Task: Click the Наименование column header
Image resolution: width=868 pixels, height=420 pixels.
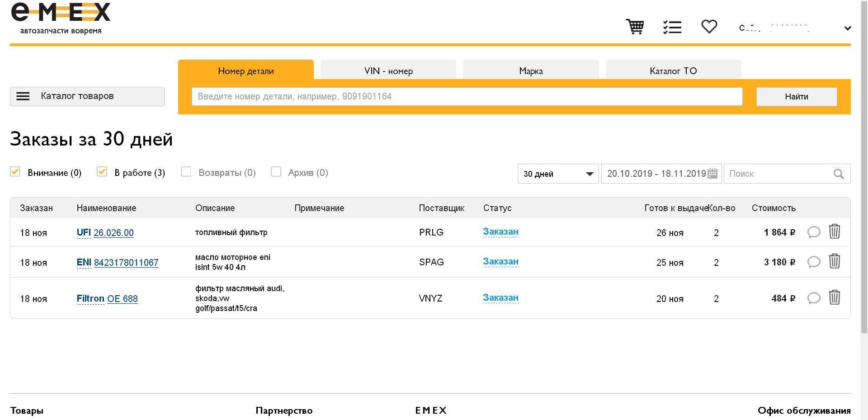Action: point(106,208)
